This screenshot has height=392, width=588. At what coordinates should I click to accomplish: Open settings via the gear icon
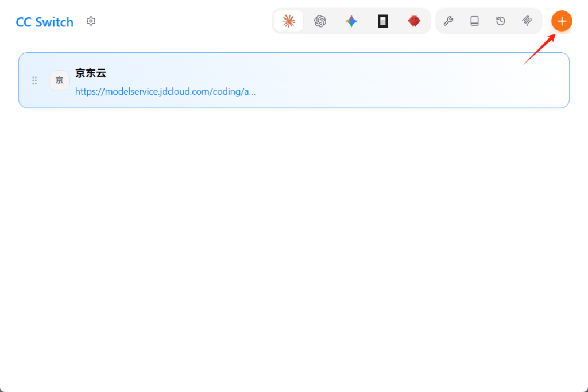click(91, 21)
